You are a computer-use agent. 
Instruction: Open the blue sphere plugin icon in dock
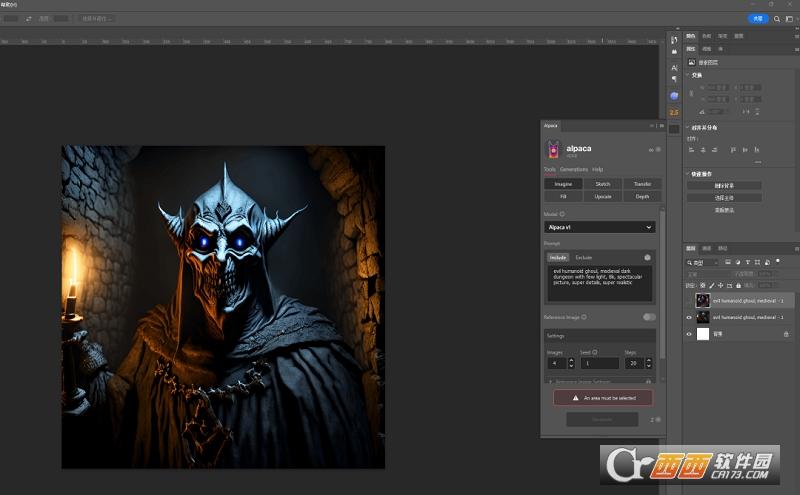[x=674, y=96]
